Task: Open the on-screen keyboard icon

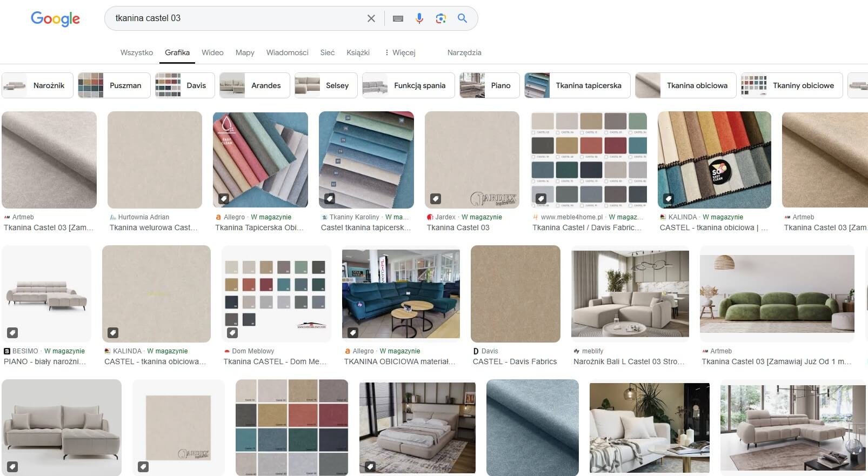Action: pos(398,18)
